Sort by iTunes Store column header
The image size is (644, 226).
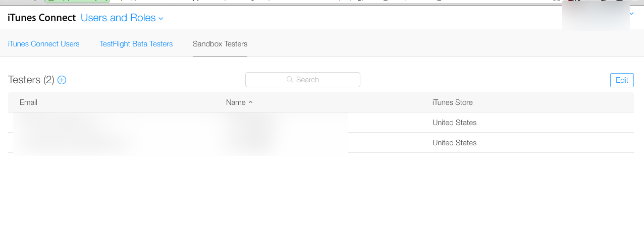[x=453, y=102]
